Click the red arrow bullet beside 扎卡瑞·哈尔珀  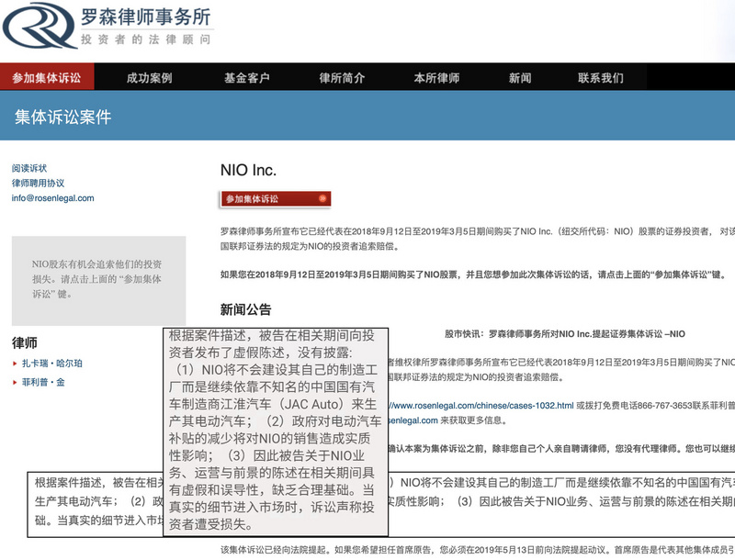(15, 364)
